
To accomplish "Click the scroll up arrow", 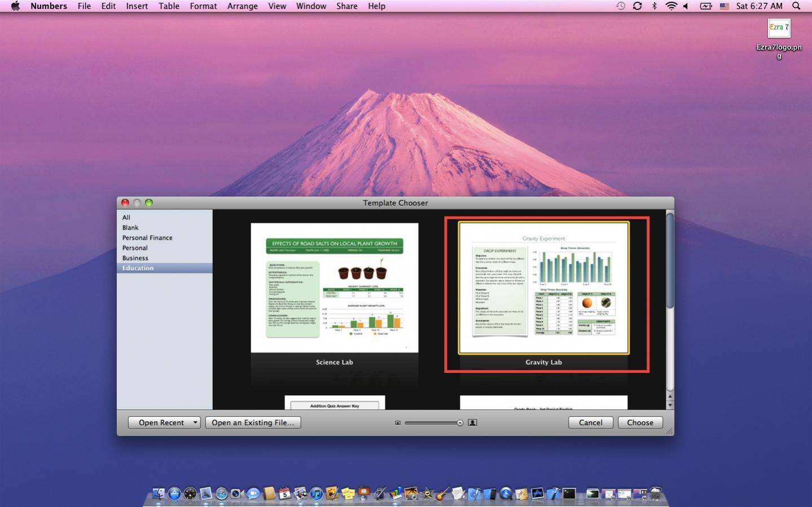I will pyautogui.click(x=670, y=397).
